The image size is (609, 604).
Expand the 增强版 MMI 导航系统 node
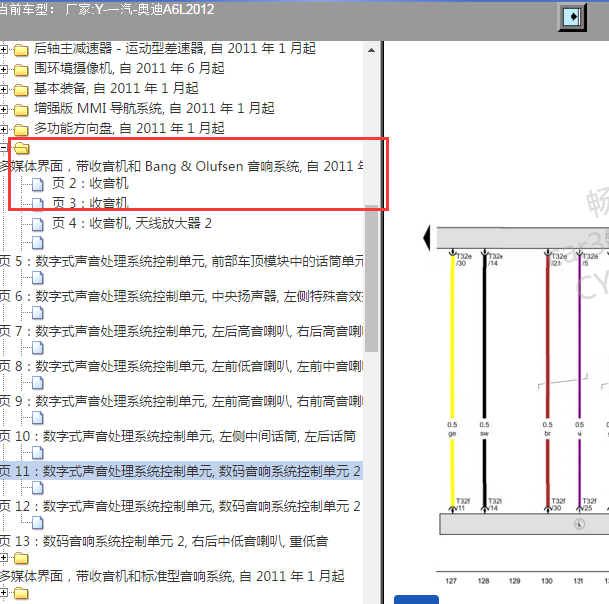(3, 110)
